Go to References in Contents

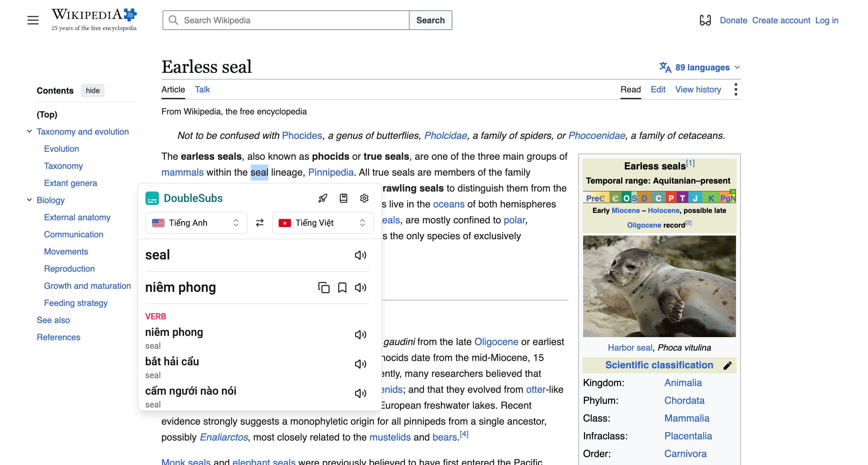pyautogui.click(x=58, y=337)
